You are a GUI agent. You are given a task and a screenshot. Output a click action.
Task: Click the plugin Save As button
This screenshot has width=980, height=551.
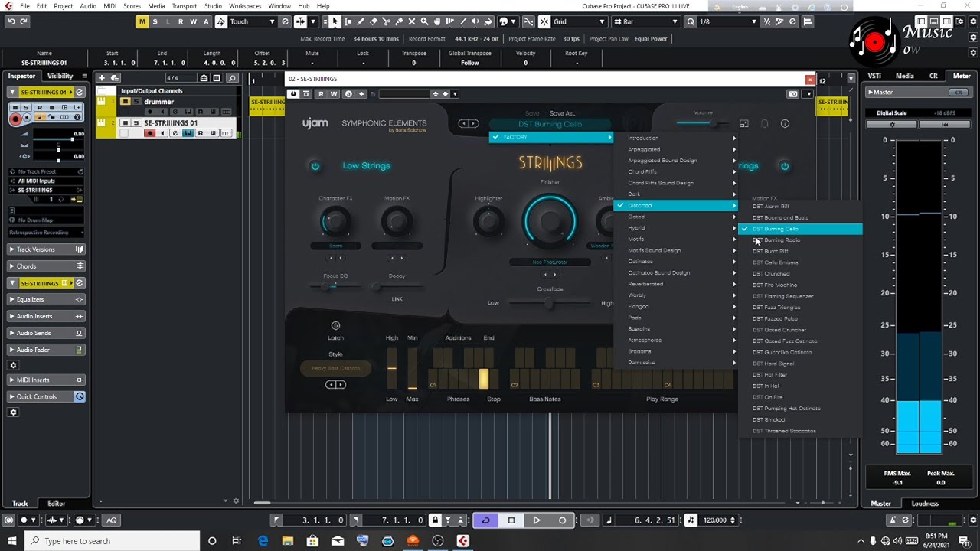[561, 113]
